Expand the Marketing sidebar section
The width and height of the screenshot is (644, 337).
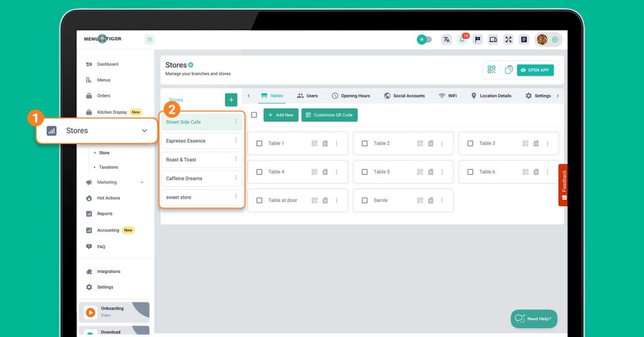pyautogui.click(x=142, y=182)
